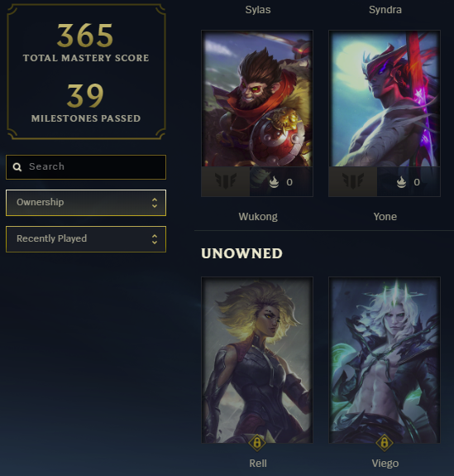
Task: Click the search magnifier icon
Action: coord(17,166)
